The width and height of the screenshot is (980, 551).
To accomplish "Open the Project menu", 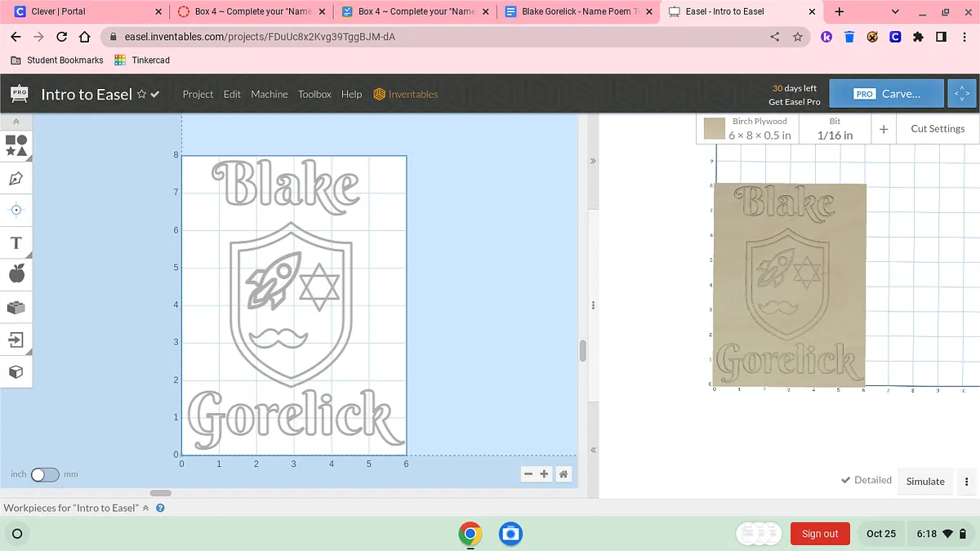I will tap(198, 94).
